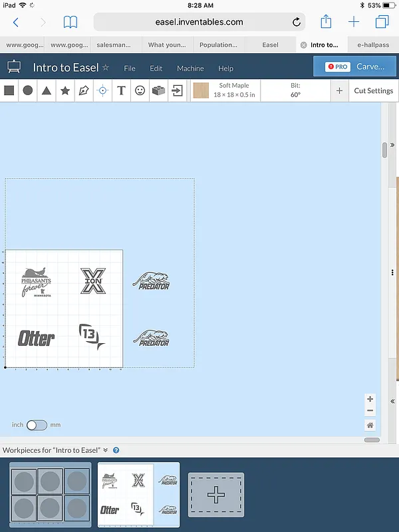Viewport: 399px width, 532px height.
Task: Open the File menu
Action: tap(130, 68)
